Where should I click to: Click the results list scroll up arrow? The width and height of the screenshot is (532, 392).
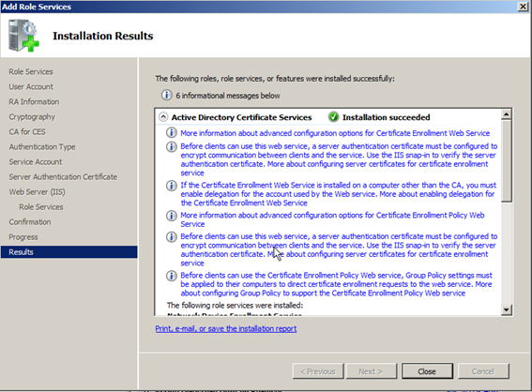pos(507,114)
